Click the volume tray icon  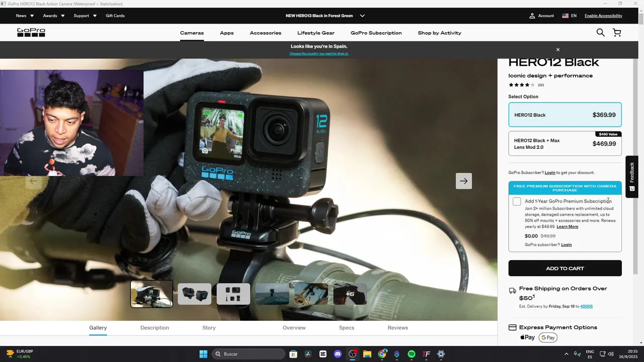pyautogui.click(x=611, y=354)
